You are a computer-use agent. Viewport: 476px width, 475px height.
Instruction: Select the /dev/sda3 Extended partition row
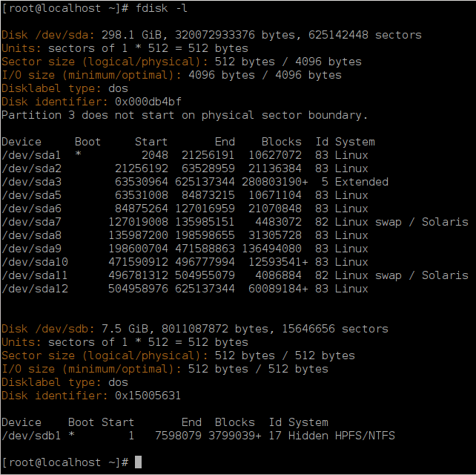coord(195,182)
